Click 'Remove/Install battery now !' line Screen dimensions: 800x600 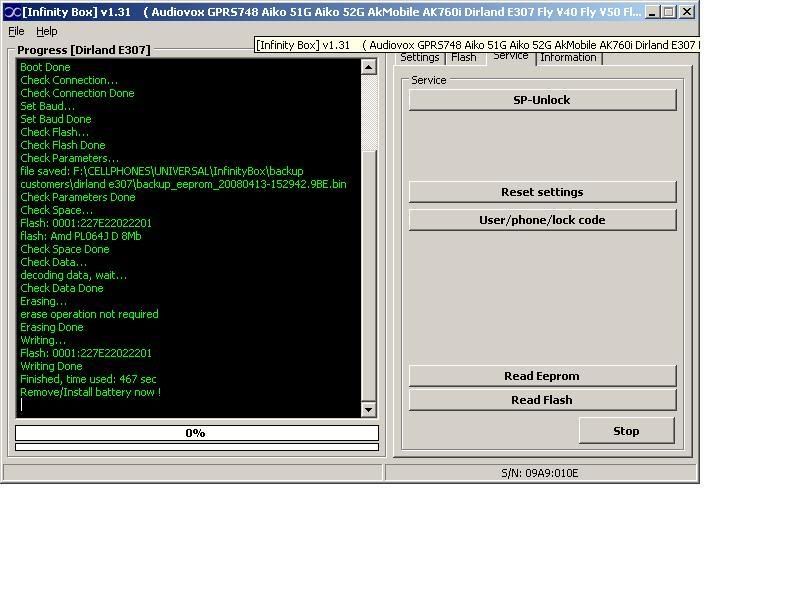[91, 392]
